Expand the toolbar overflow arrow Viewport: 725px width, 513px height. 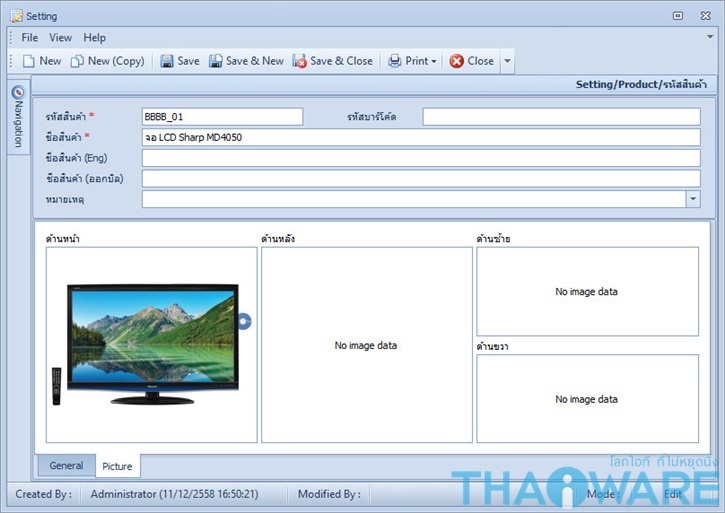click(x=507, y=61)
